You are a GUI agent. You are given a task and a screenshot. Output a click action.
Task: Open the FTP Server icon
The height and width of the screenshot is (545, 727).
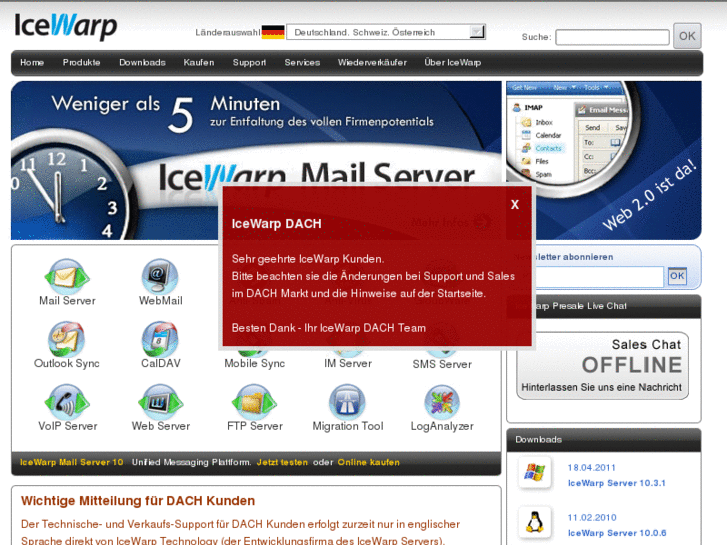coord(255,402)
